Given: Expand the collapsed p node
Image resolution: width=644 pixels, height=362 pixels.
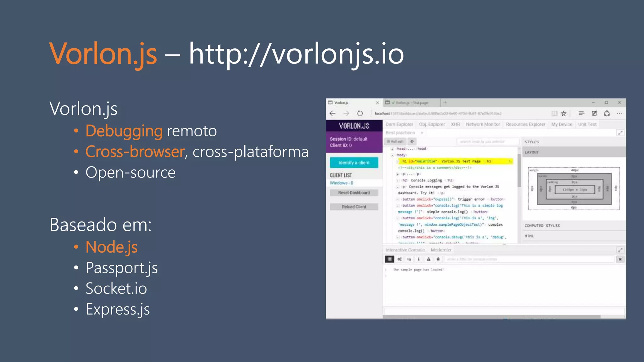Looking at the screenshot, I should 398,174.
